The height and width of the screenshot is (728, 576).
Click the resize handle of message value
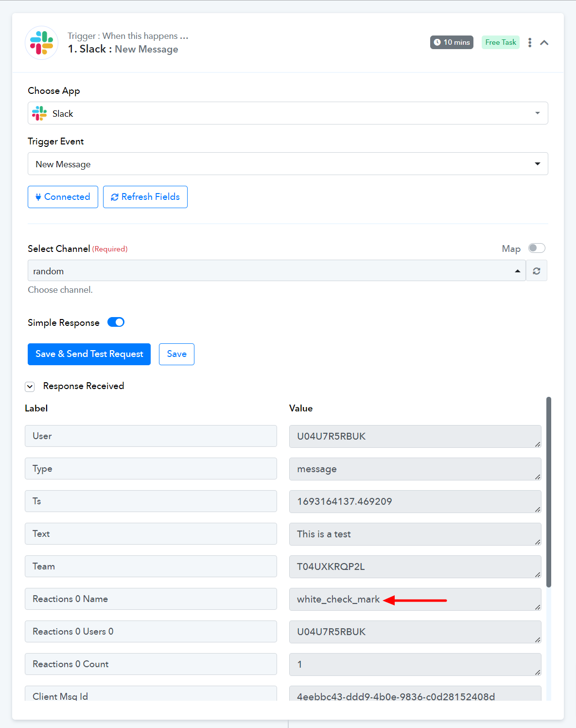(538, 477)
